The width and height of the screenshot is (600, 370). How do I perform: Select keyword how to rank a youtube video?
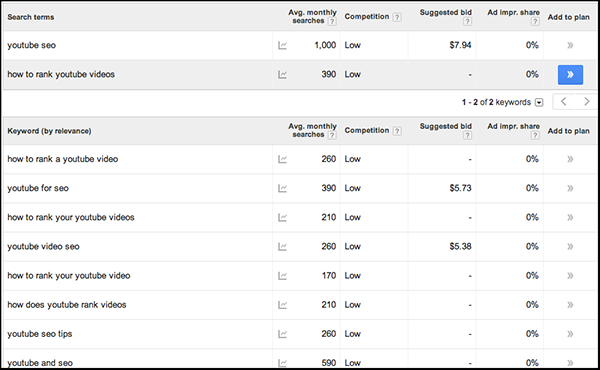pyautogui.click(x=63, y=159)
